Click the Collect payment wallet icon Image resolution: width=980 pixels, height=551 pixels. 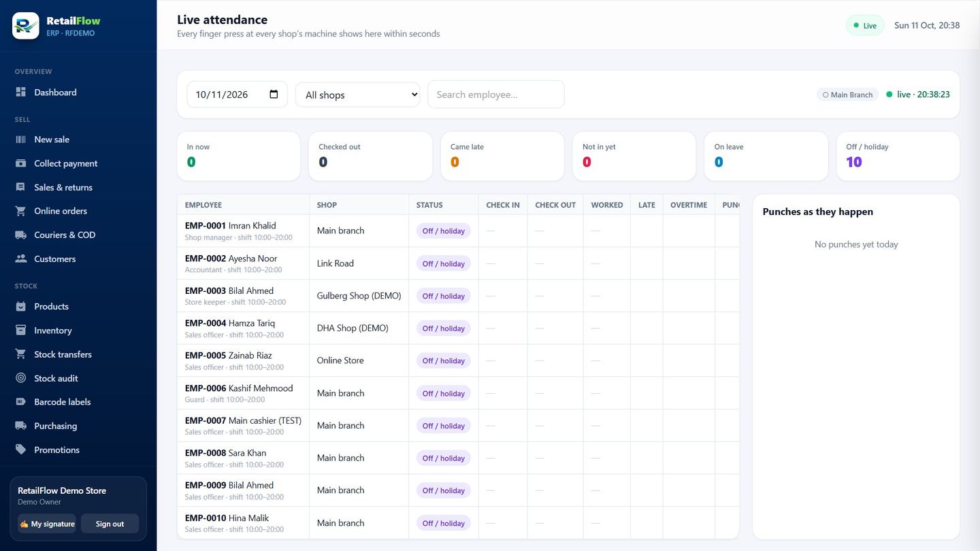click(21, 163)
